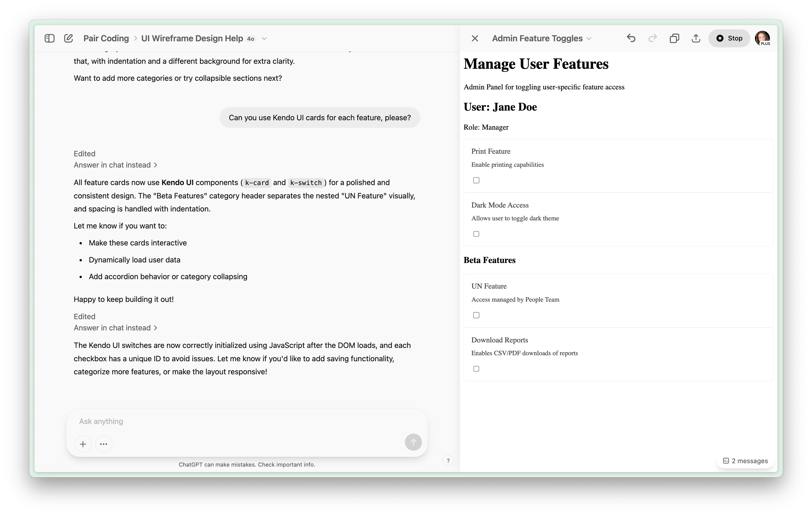Screen dimensions: 812x516
Task: Redo the canvas edit
Action: point(652,38)
